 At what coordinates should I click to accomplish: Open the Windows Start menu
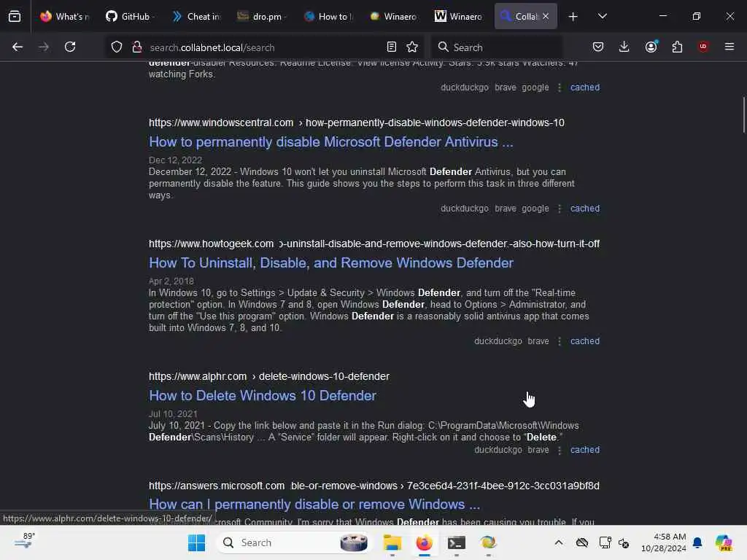click(196, 542)
